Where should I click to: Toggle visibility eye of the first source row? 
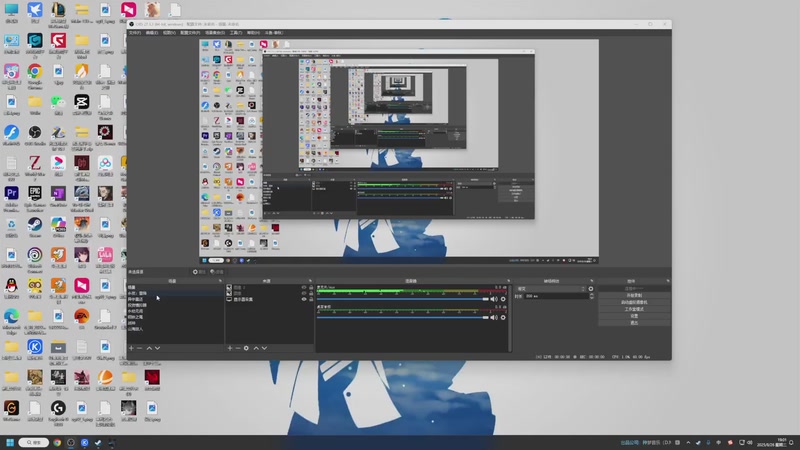[304, 287]
